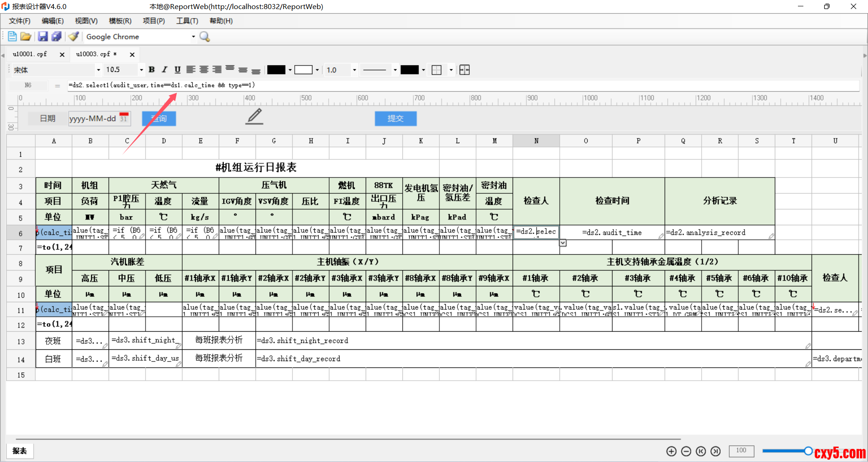
Task: Click the merge cells icon
Action: (464, 70)
